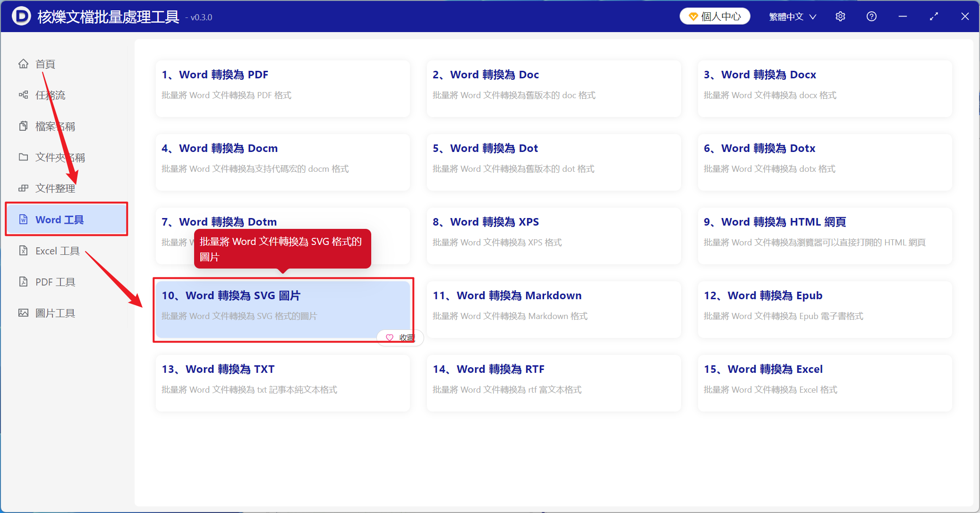The width and height of the screenshot is (980, 513).
Task: Click description 批量將 Word 文件轉換為 Markdown 格式
Action: click(510, 316)
